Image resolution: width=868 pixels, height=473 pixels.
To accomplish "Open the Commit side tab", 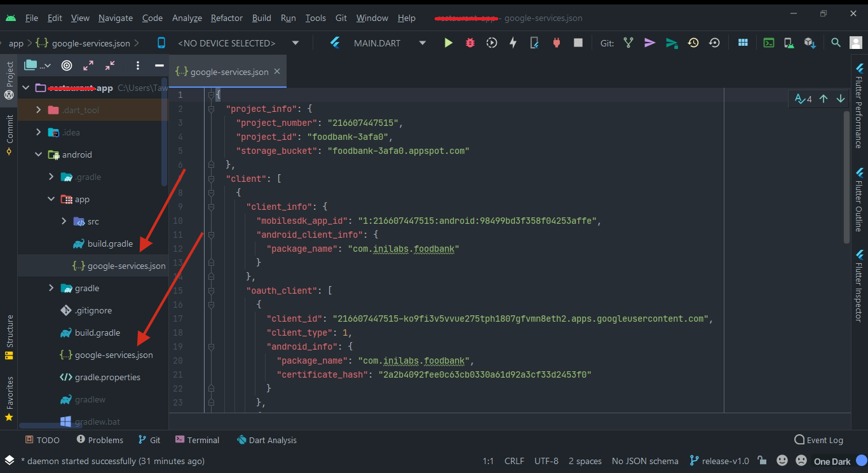I will coord(9,135).
